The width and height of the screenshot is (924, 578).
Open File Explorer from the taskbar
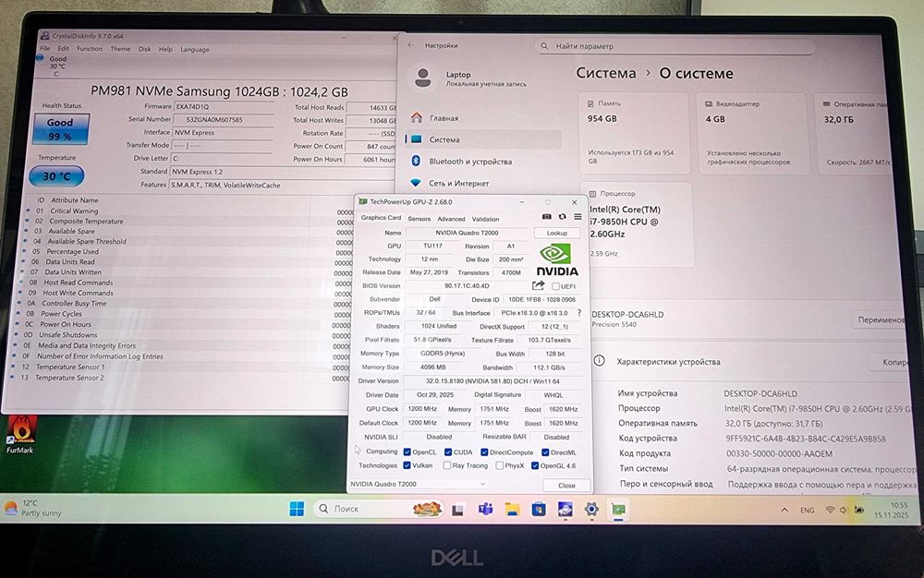[512, 509]
